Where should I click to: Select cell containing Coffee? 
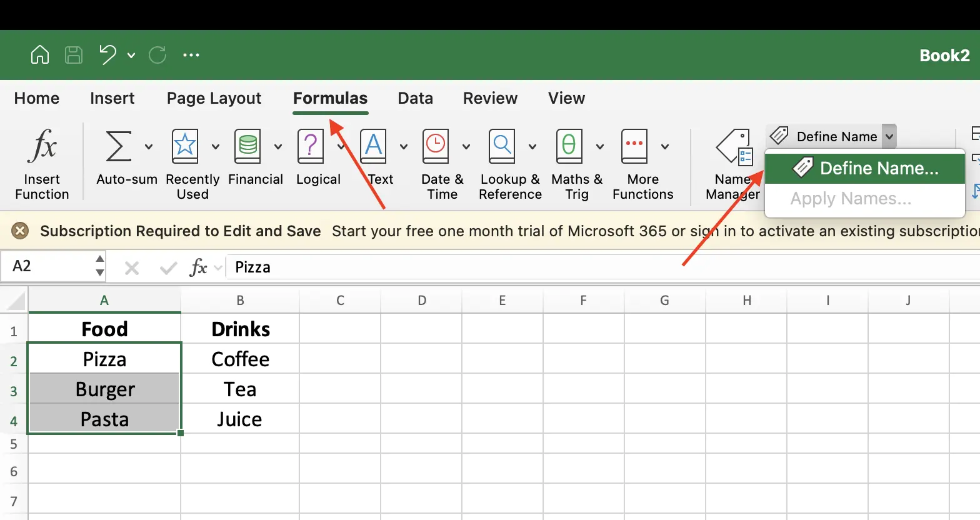[x=240, y=359]
